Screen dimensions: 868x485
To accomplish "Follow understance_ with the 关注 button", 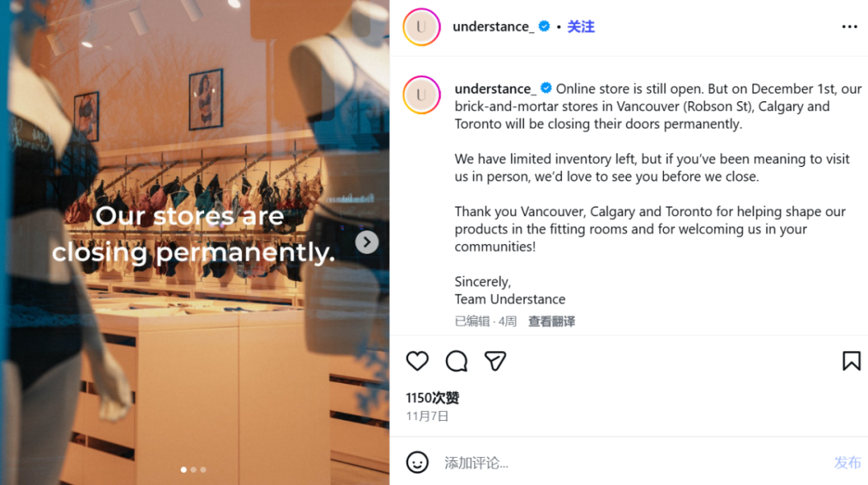I will (x=581, y=26).
